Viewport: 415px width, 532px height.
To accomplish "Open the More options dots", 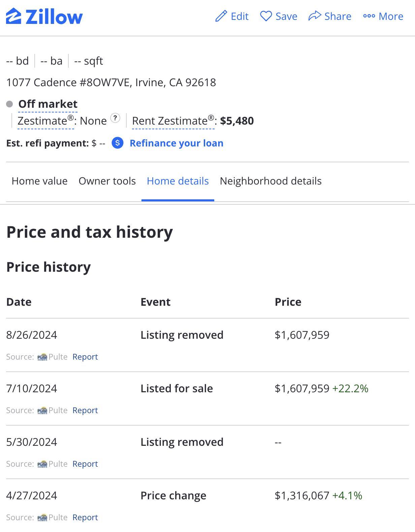I will pyautogui.click(x=369, y=16).
